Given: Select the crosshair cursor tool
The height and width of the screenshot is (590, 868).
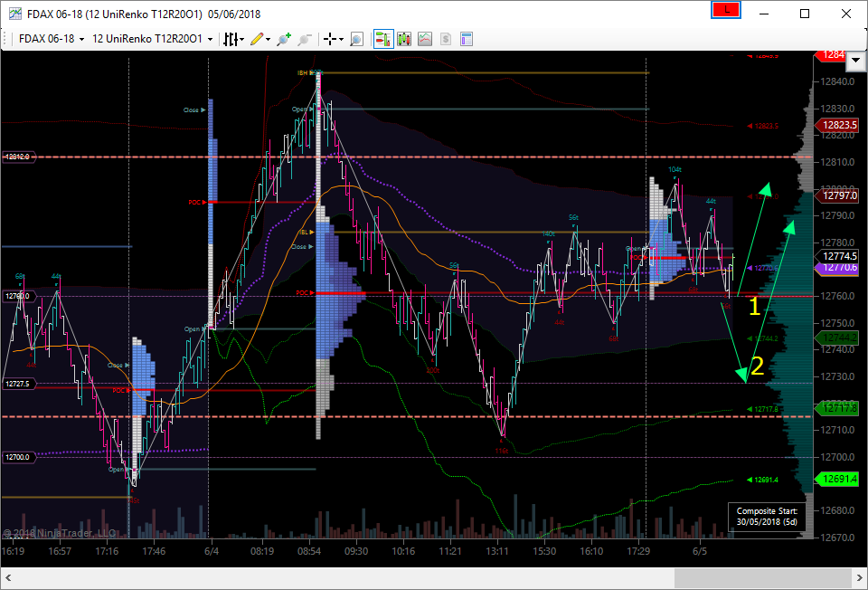Looking at the screenshot, I should click(331, 39).
